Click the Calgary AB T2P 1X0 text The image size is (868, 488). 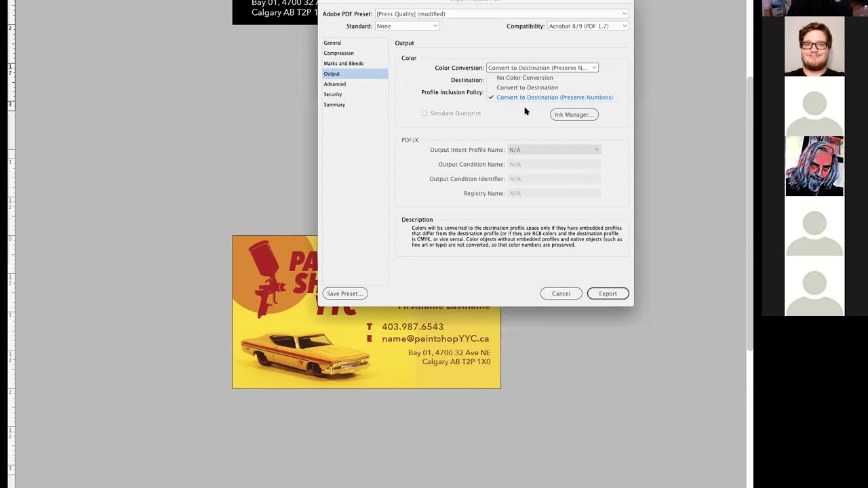[456, 362]
